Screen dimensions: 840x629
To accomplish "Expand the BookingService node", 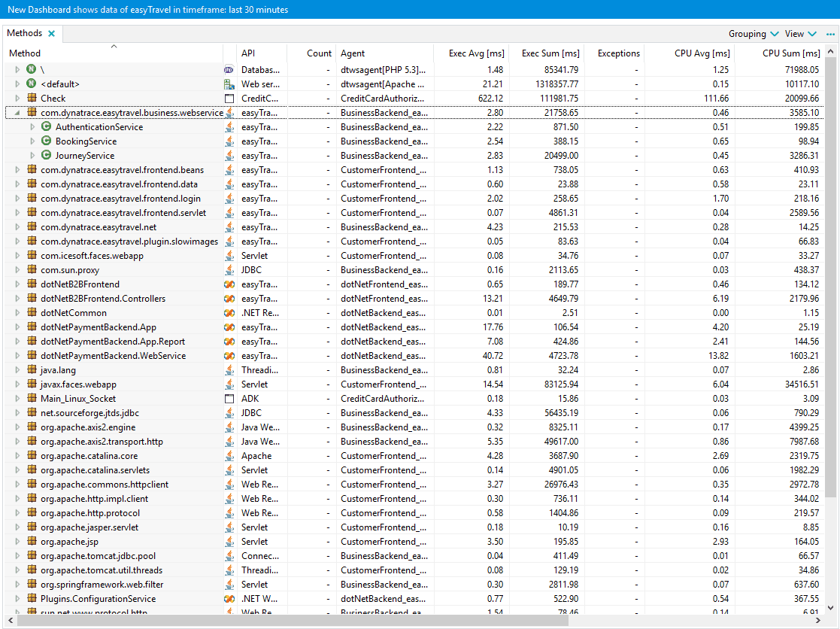I will [x=32, y=141].
